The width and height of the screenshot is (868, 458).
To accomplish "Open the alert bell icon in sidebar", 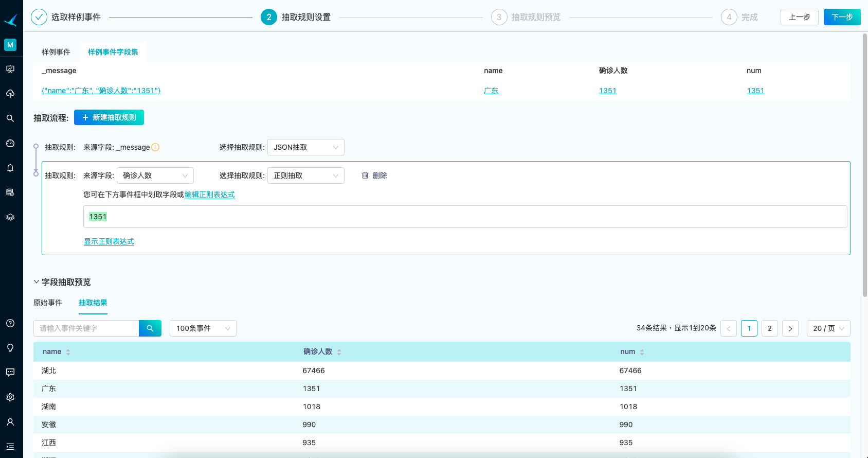I will pyautogui.click(x=10, y=168).
